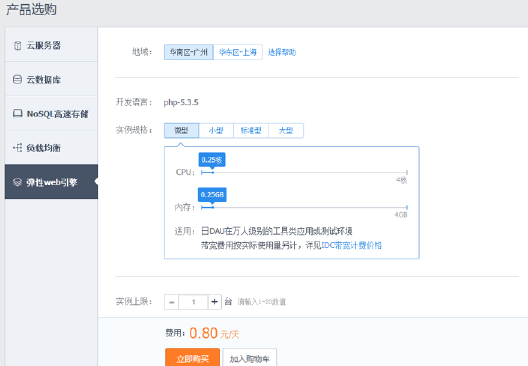Click the load balancing icon in the sidebar
Viewport: 528px width, 366px height.
coord(18,148)
